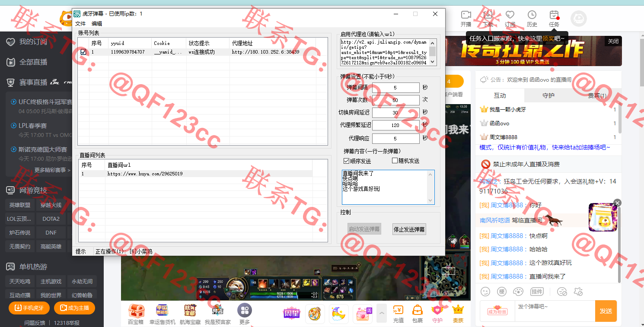Toggle the account row 1 checkbox
The width and height of the screenshot is (644, 327).
pos(83,52)
